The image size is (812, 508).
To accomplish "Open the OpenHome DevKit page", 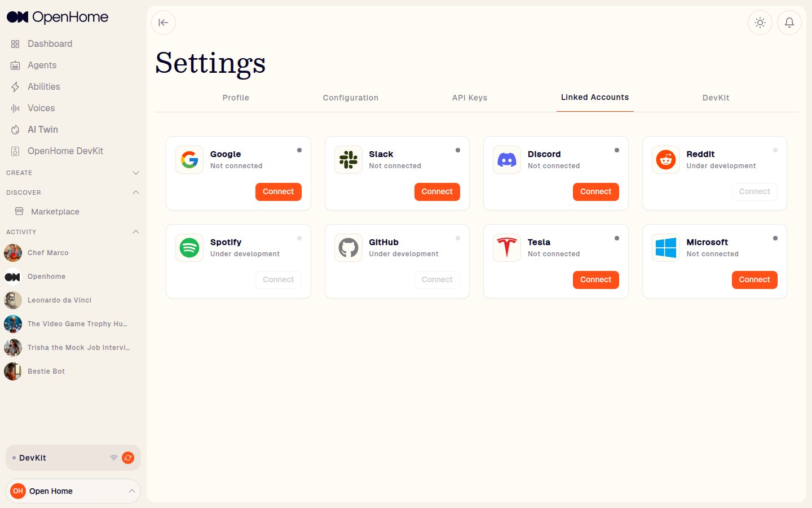I will pyautogui.click(x=65, y=151).
